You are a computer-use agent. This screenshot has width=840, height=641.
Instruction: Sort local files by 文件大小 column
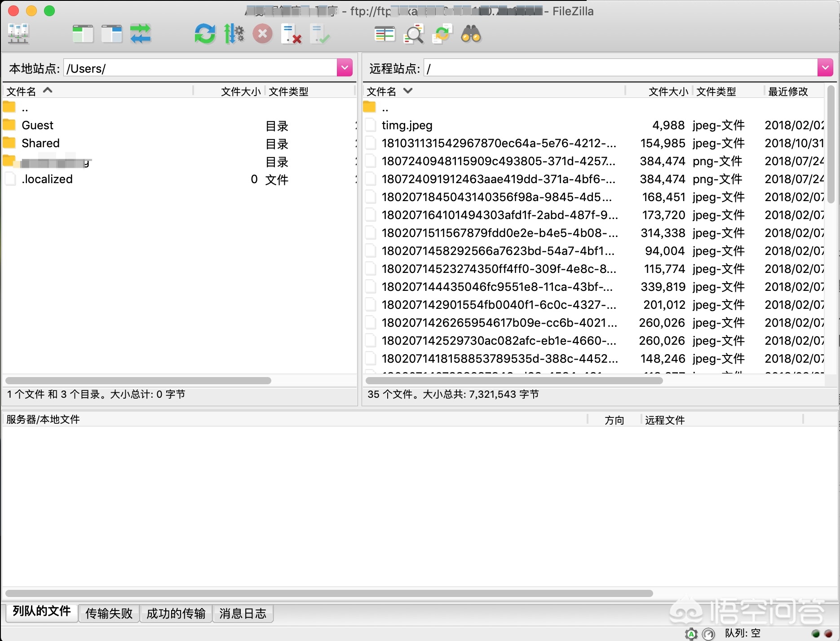pyautogui.click(x=241, y=91)
